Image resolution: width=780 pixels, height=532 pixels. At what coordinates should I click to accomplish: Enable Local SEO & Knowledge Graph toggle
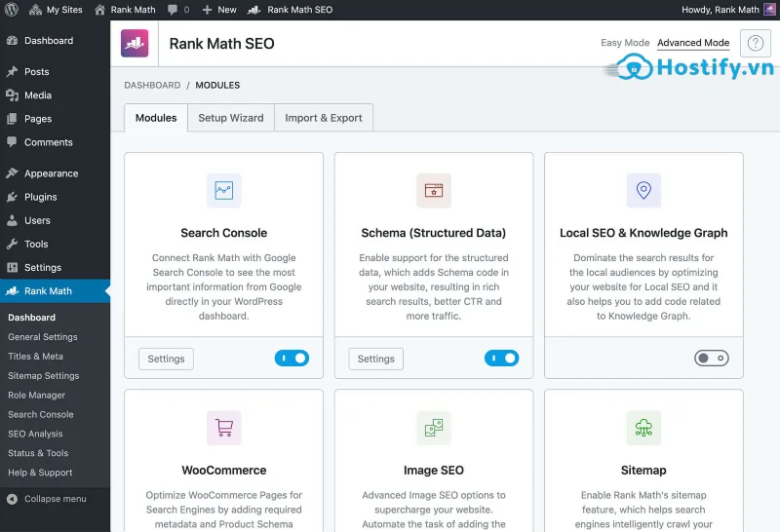click(712, 358)
